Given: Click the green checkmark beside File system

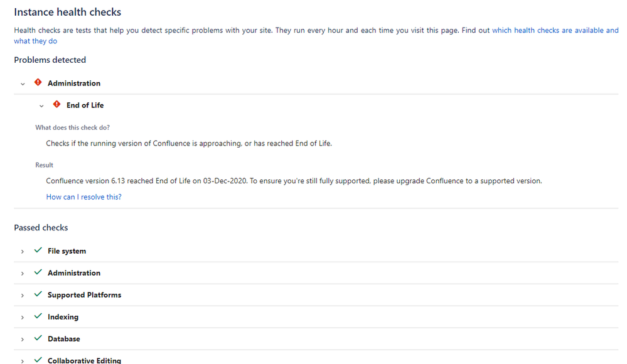Looking at the screenshot, I should 38,250.
